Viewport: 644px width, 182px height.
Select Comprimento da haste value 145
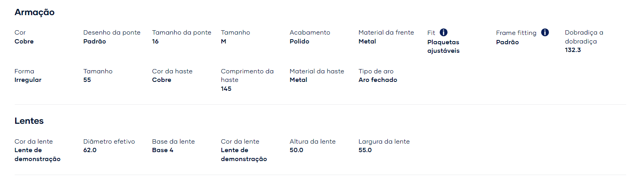[226, 89]
